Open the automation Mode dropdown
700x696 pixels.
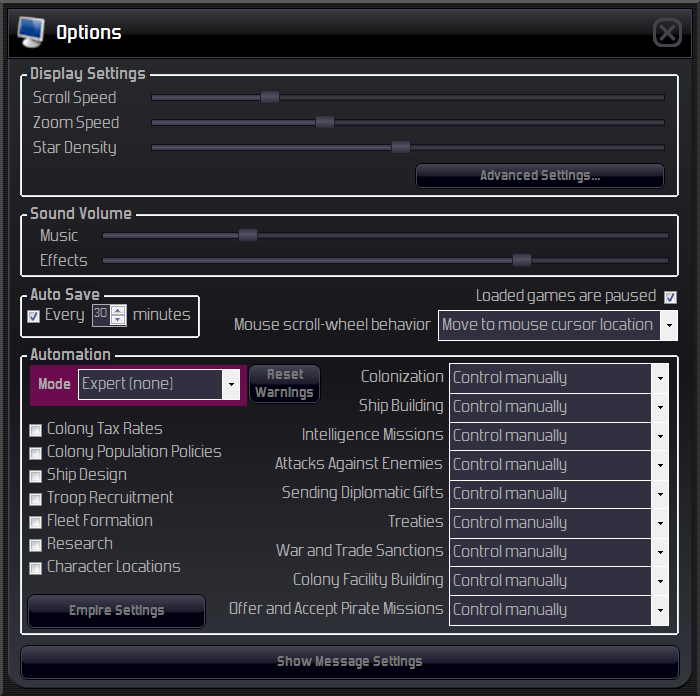pyautogui.click(x=159, y=384)
